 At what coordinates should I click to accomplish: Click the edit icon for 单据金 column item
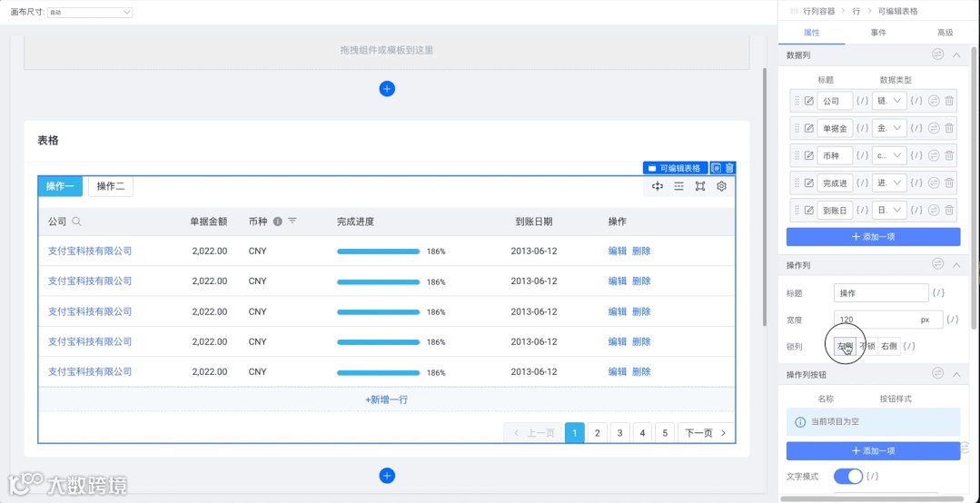point(808,128)
